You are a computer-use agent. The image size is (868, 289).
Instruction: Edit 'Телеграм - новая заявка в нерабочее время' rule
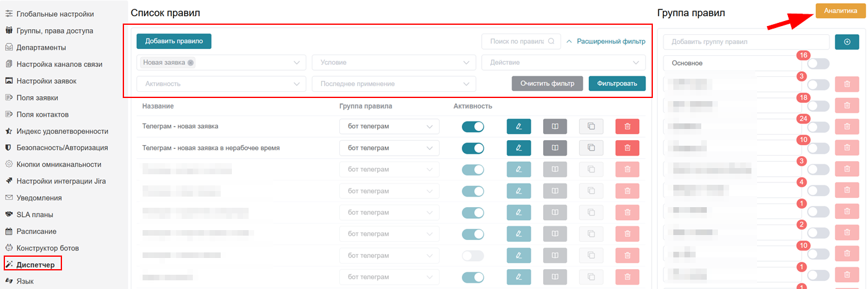(518, 148)
